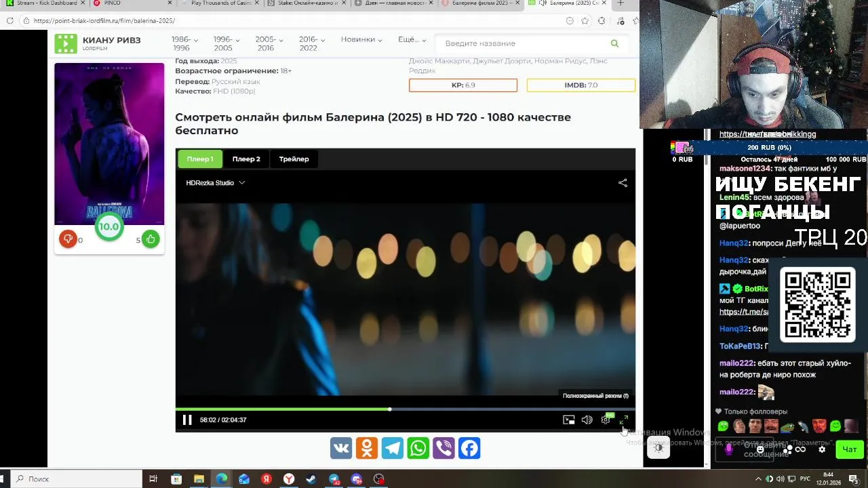Open a new browser tab
This screenshot has height=488, width=868.
pyautogui.click(x=620, y=3)
